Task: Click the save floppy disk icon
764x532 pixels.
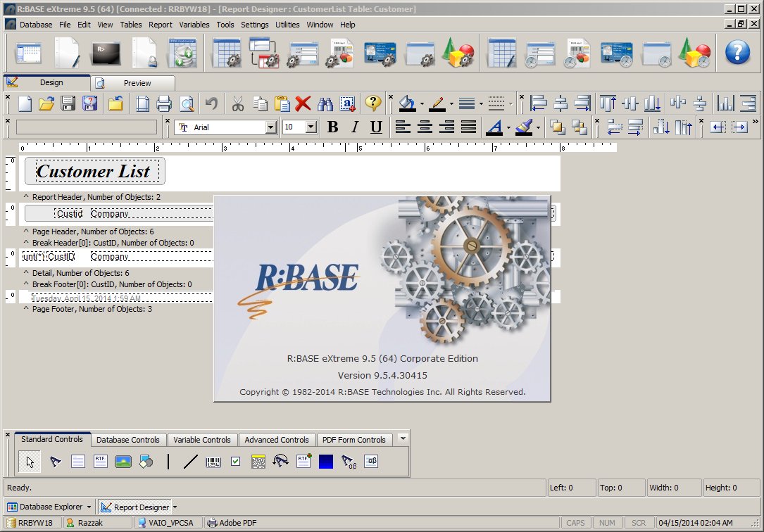Action: click(x=68, y=104)
